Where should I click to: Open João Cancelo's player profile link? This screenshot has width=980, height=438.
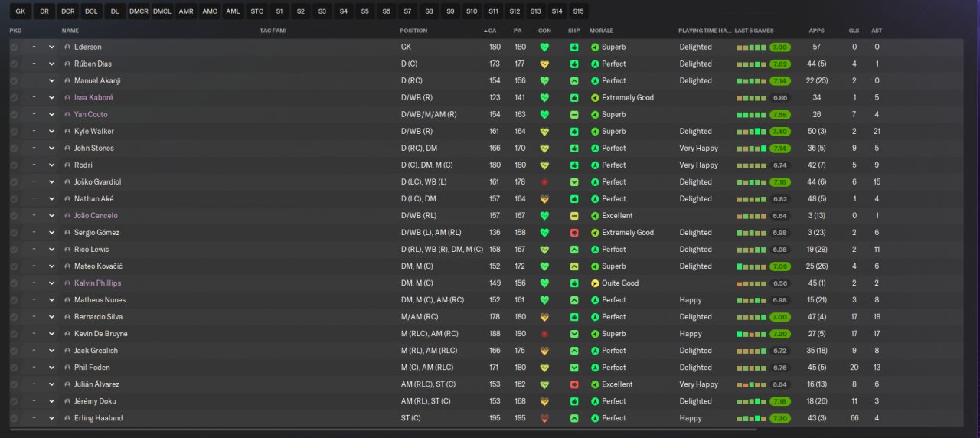point(96,216)
